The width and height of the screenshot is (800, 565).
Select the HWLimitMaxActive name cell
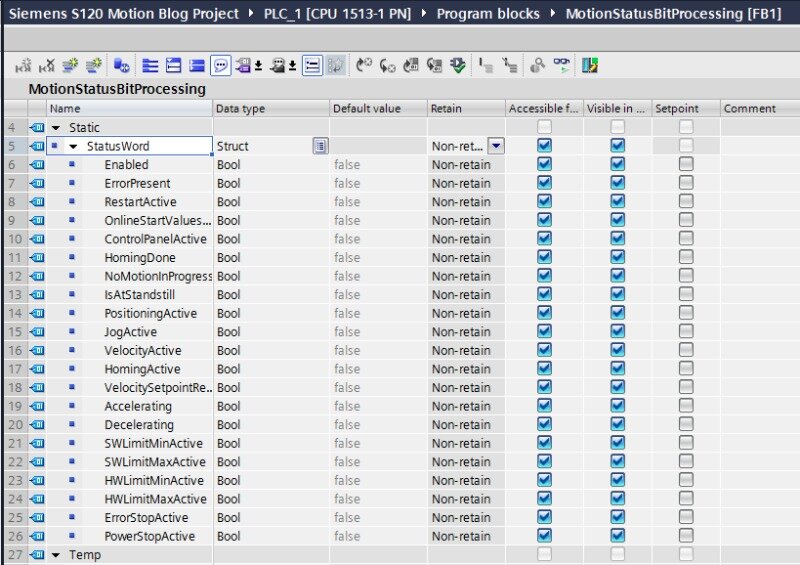coord(155,499)
